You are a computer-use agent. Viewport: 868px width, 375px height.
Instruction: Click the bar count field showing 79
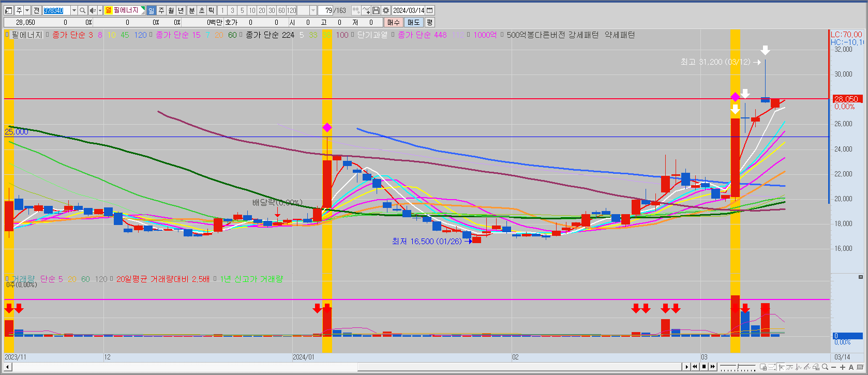click(325, 10)
